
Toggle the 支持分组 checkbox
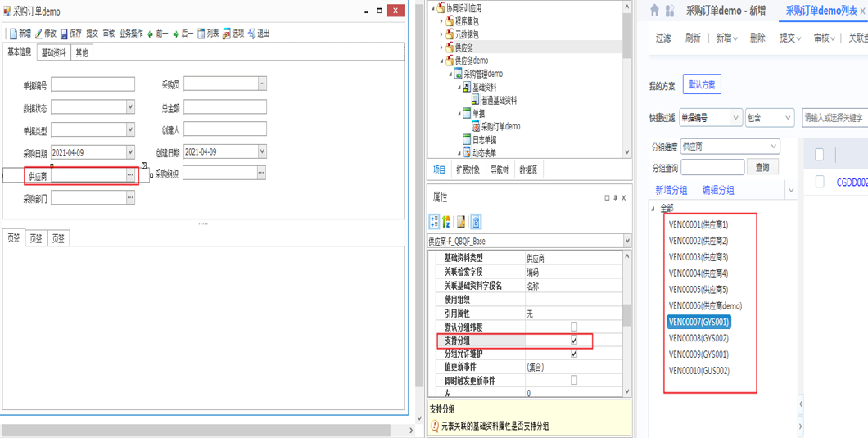573,341
